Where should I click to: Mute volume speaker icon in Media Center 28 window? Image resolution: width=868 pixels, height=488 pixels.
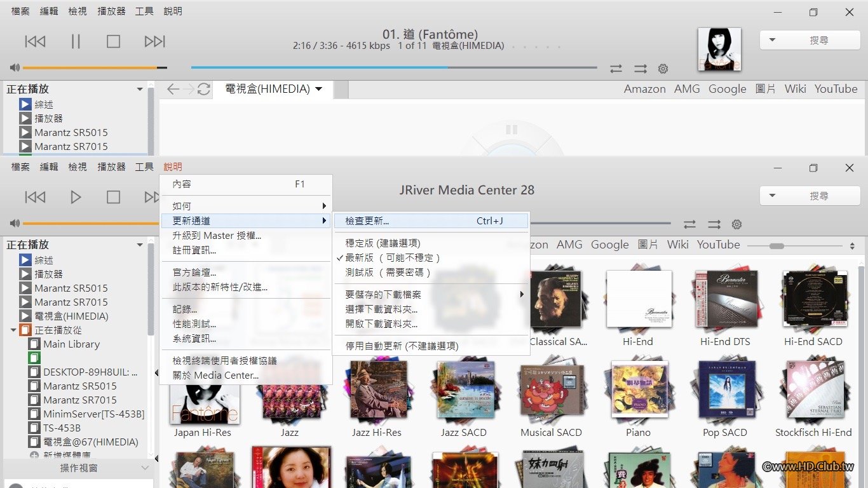15,224
